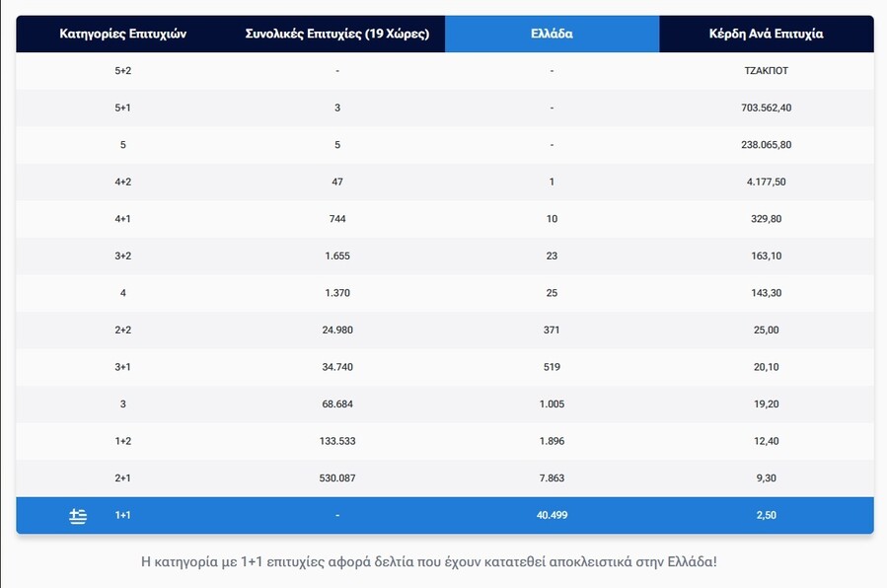887x588 pixels.
Task: Click the Κέρδη Ανά Επιτυχία header
Action: point(766,34)
